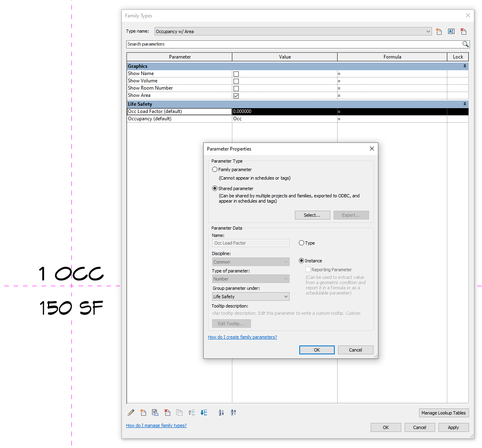Screen dimensions: 482x448
Task: Select the Edit Parameter pencil icon
Action: (131, 412)
